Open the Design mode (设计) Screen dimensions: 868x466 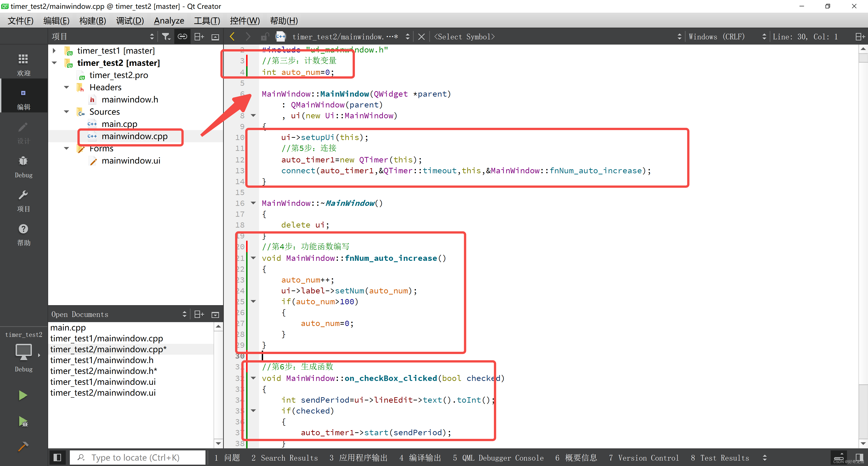(23, 133)
